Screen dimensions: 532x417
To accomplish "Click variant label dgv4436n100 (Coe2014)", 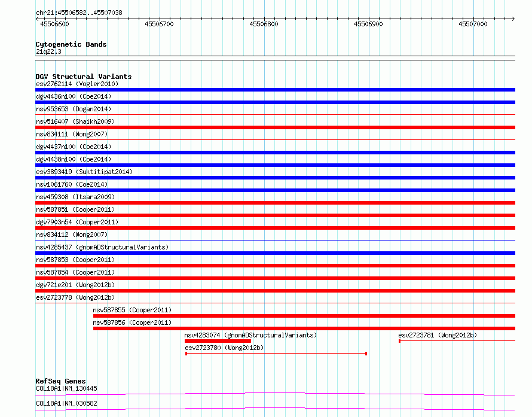I will click(x=74, y=96).
